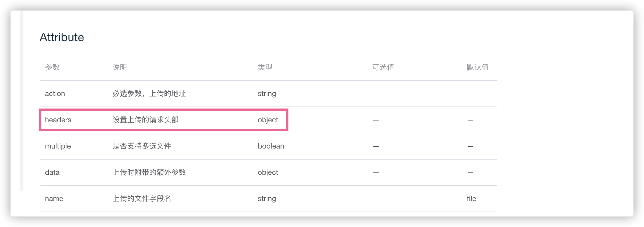
Task: Click description 上传的文件字段名
Action: pos(142,199)
